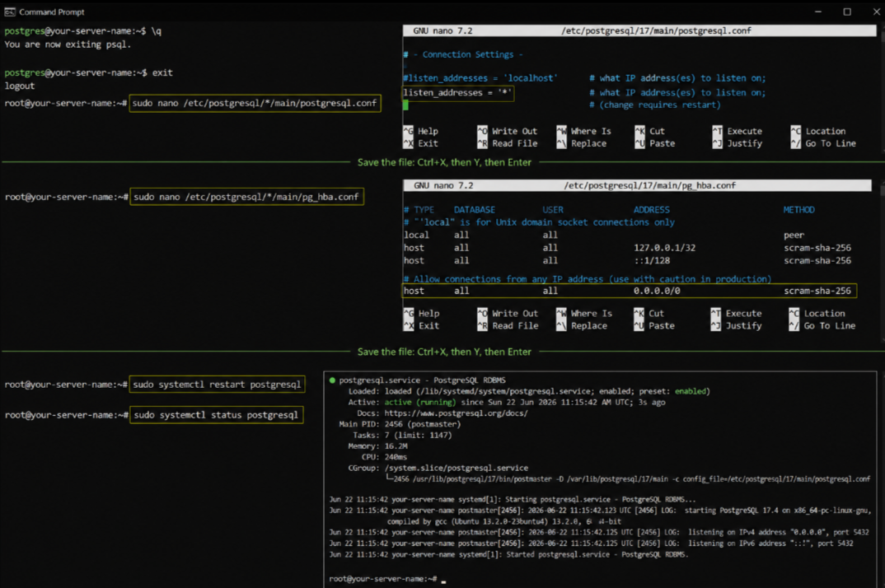Viewport: 885px width, 588px height.
Task: Click ^O Write Out in pg_hba.conf nano
Action: point(508,313)
